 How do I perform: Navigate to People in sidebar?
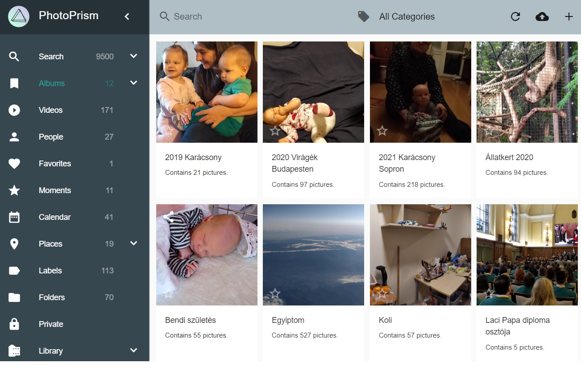pos(51,137)
